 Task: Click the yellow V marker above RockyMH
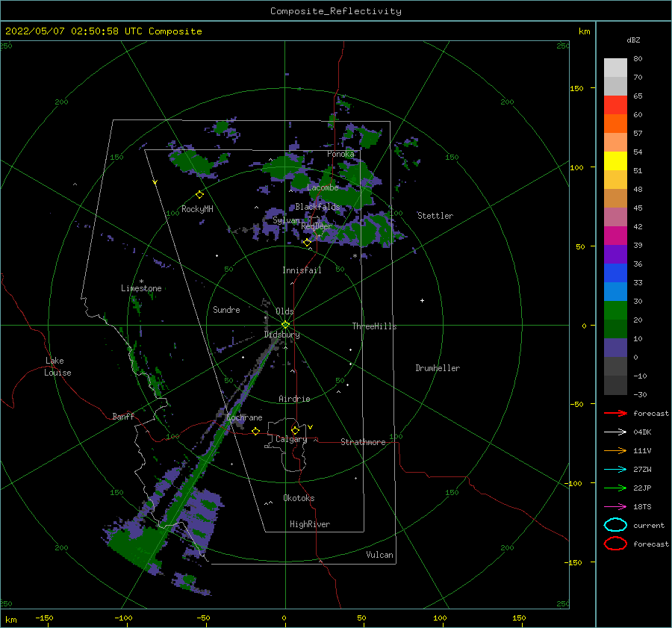click(x=155, y=183)
